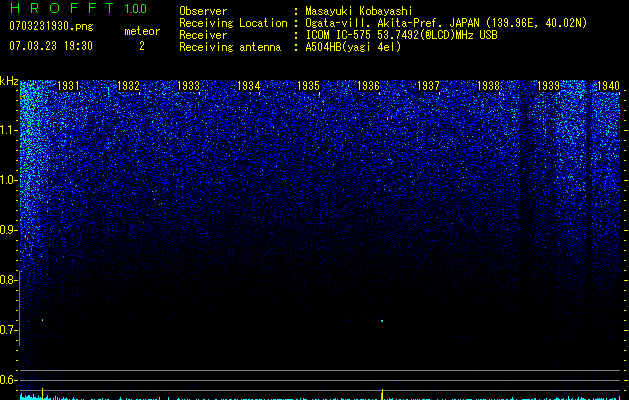
Task: Click the small echo dot at 0.72 kHz near 1930
Action: [x=43, y=320]
